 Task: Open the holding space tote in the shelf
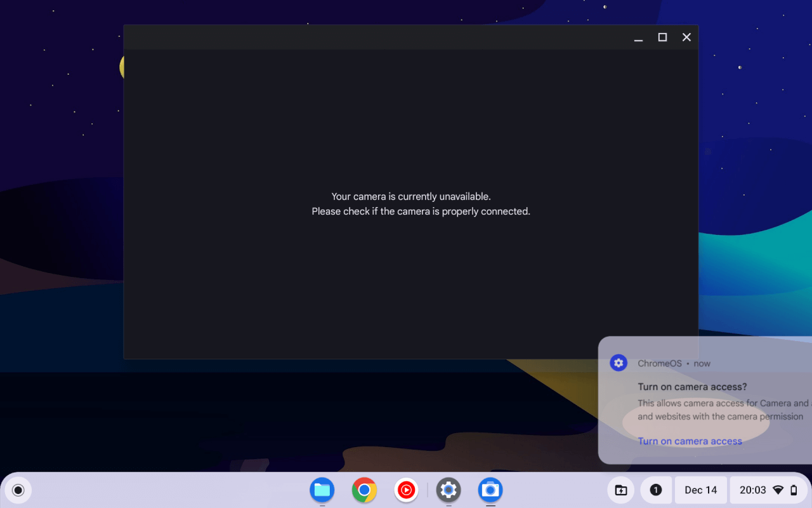click(x=620, y=490)
